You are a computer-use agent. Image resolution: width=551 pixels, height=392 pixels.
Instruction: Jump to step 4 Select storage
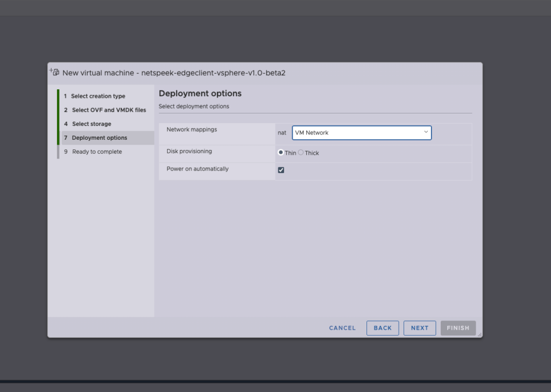tap(91, 124)
